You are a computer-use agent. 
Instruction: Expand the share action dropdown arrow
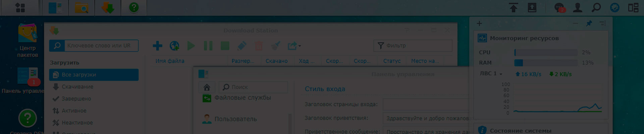(x=300, y=46)
